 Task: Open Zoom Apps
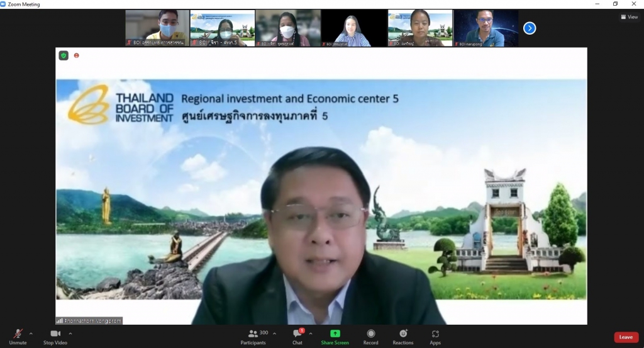(x=435, y=337)
